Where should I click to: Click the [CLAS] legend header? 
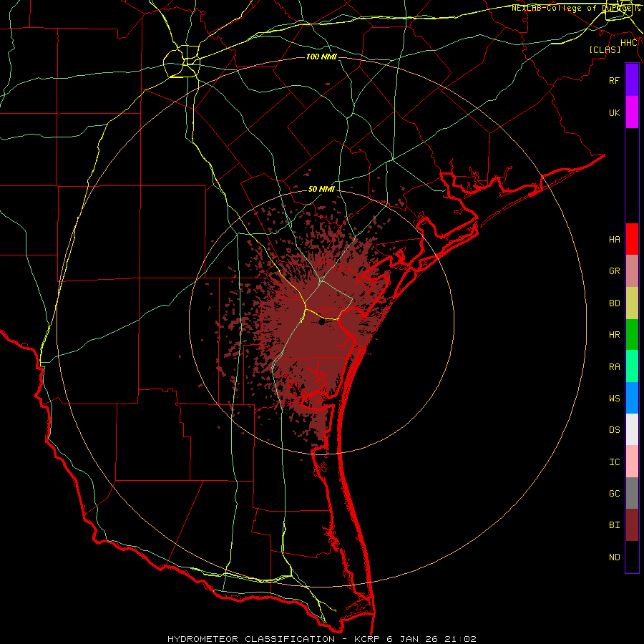point(605,49)
